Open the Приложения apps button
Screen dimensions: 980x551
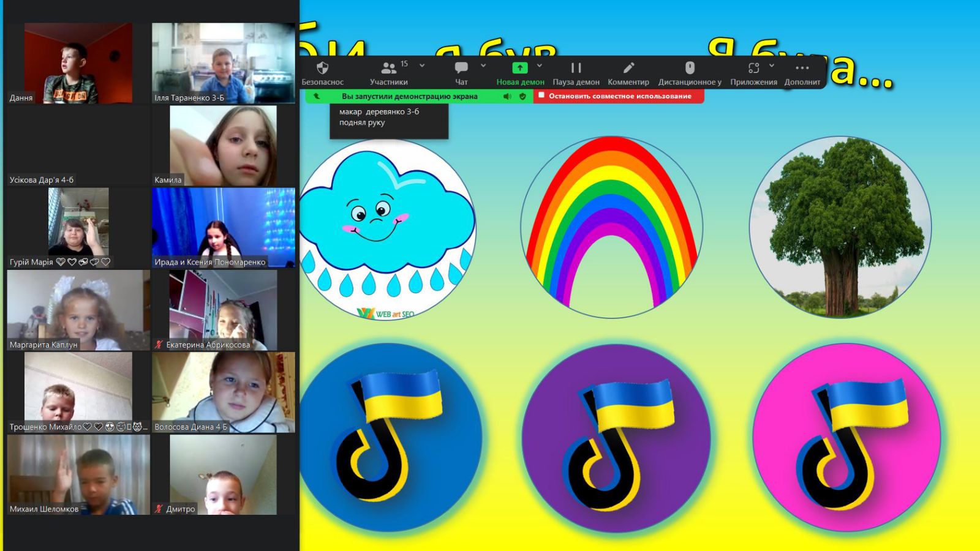[753, 73]
